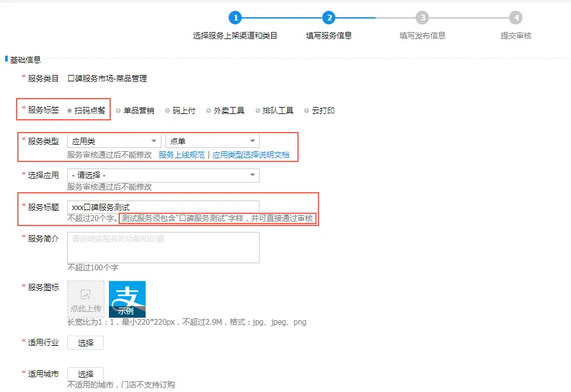The image size is (571, 392).
Task: Select the 云打印 radio button
Action: pyautogui.click(x=306, y=111)
